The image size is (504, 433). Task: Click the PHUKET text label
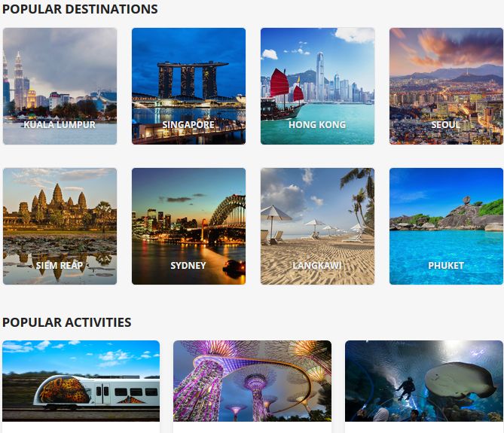pos(446,265)
